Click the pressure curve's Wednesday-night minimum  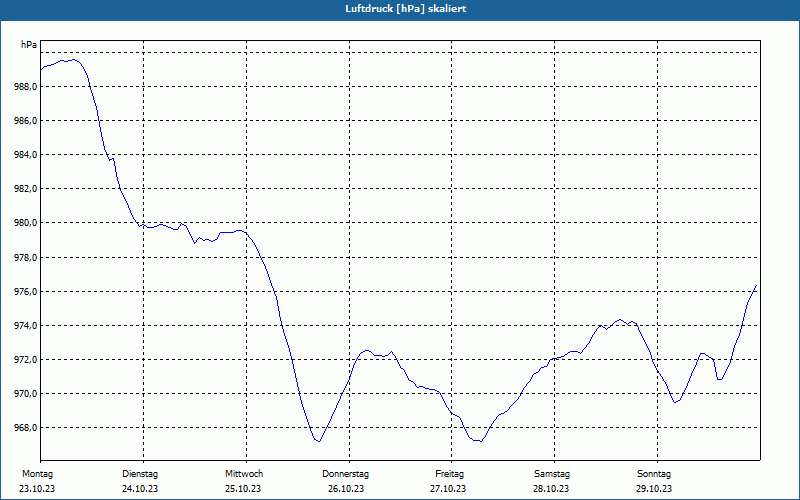(319, 441)
